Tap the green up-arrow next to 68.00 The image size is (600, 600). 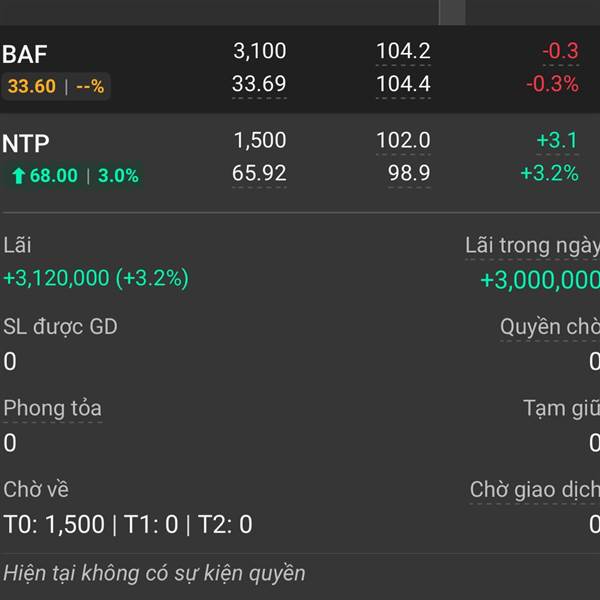(x=18, y=176)
